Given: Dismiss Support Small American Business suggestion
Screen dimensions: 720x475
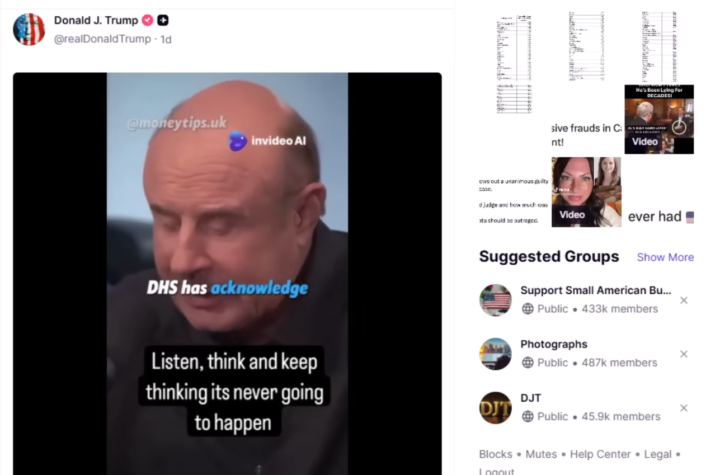Looking at the screenshot, I should (684, 300).
